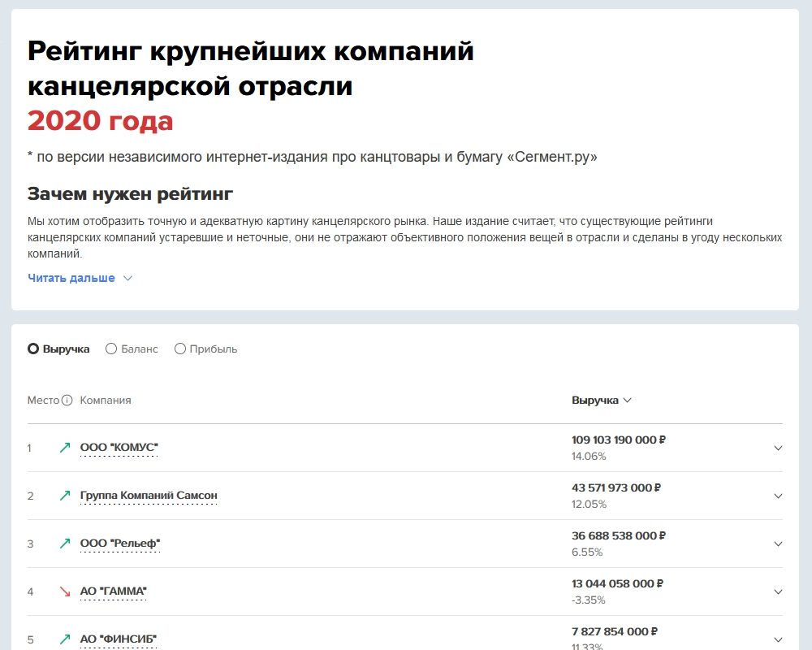Click the info icon next to Место

point(67,401)
